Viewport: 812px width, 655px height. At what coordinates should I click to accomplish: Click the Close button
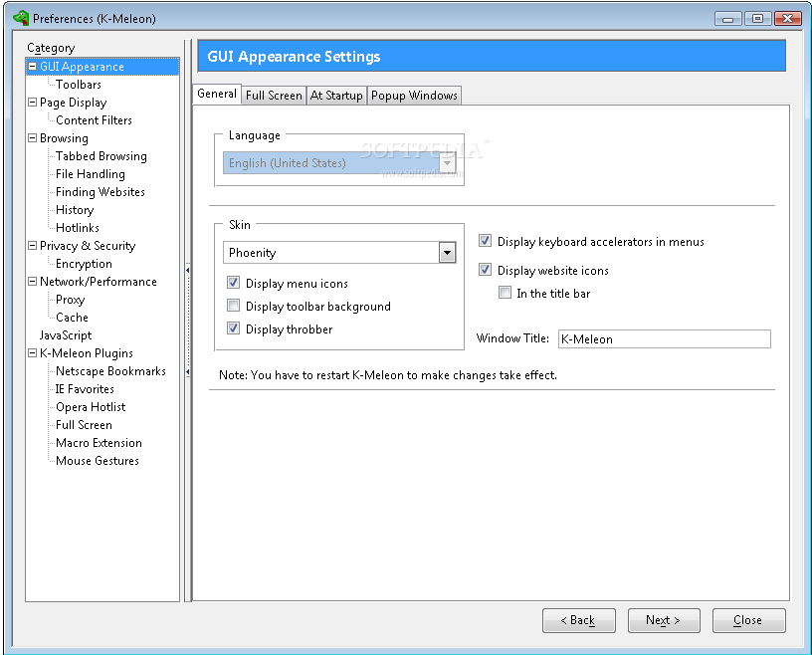[749, 620]
